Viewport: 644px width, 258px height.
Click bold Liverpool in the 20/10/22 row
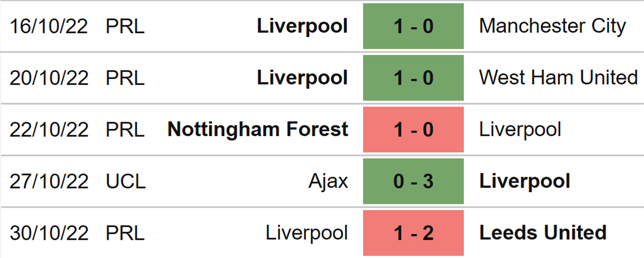[x=302, y=78]
